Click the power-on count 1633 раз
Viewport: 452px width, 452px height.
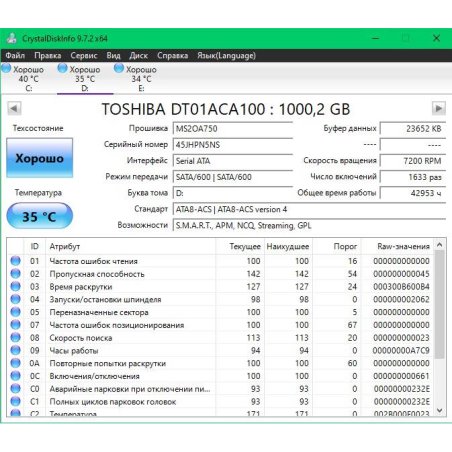pyautogui.click(x=413, y=177)
